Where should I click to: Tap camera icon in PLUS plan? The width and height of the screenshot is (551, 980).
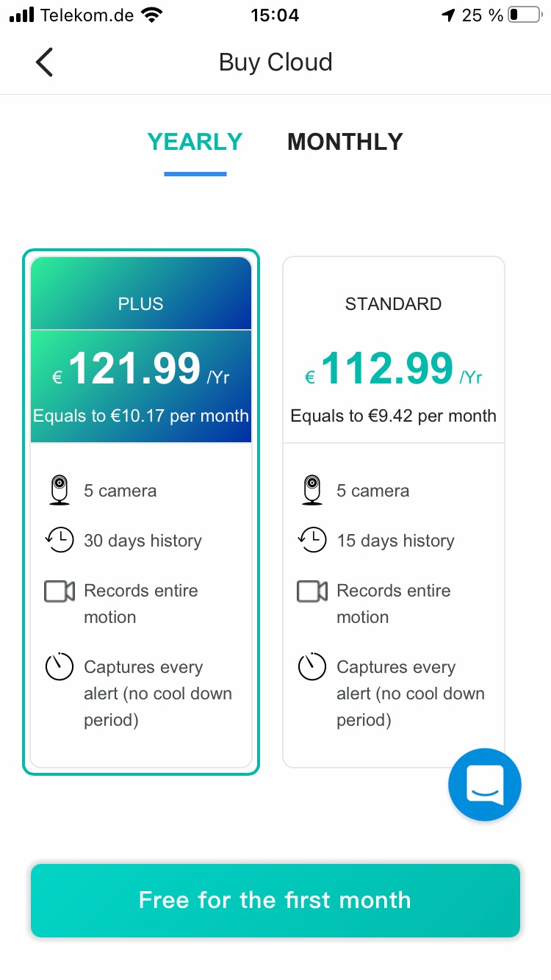[60, 490]
